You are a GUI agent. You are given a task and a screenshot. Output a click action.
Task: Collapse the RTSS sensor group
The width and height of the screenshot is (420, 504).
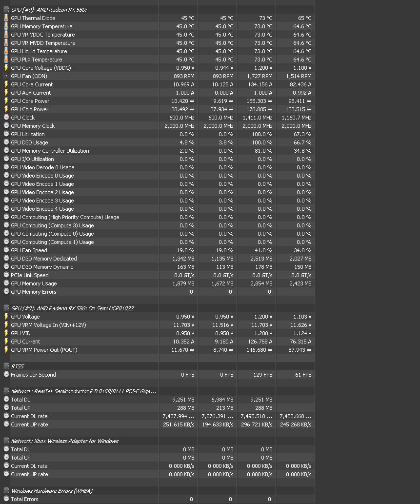[x=6, y=366]
